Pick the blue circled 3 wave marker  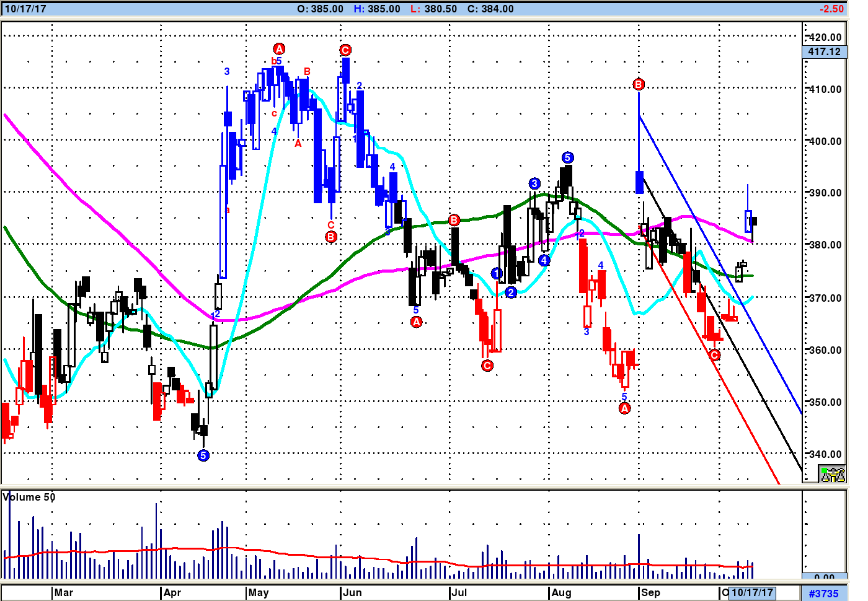tap(534, 183)
